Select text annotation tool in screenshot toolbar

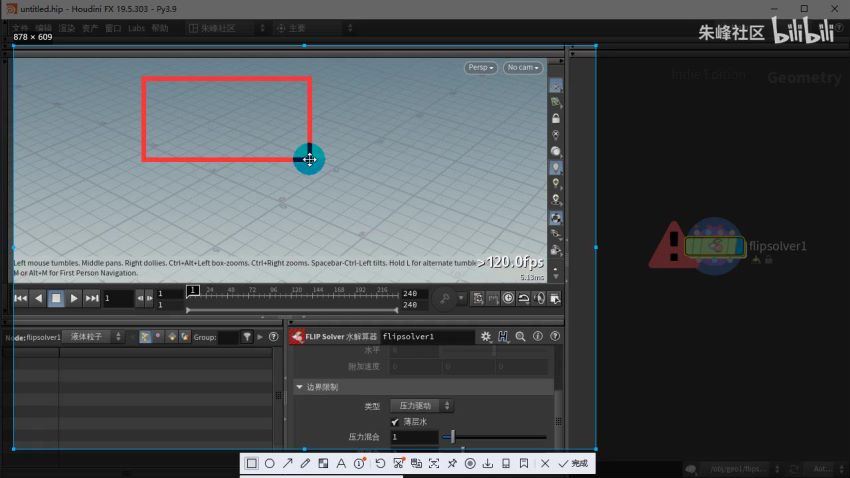tap(341, 463)
